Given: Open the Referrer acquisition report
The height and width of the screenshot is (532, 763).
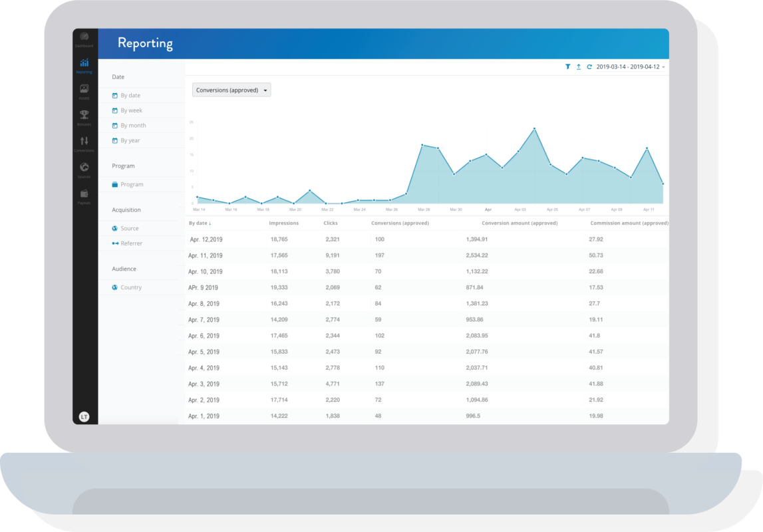Looking at the screenshot, I should click(x=131, y=243).
